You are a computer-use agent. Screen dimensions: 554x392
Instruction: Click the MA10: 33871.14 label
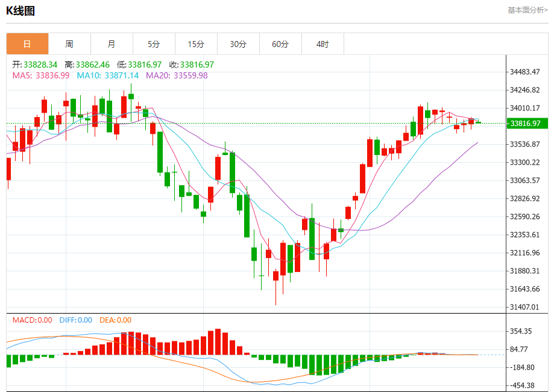[108, 75]
